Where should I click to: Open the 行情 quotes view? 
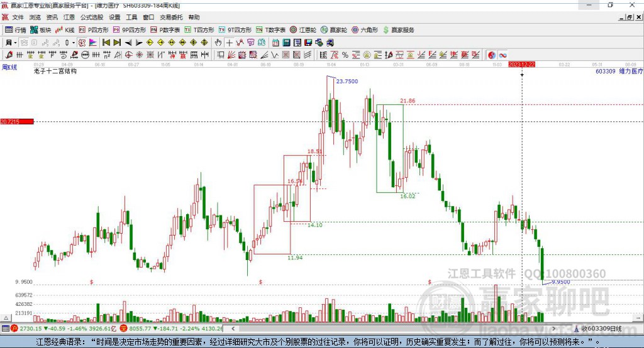pos(16,30)
